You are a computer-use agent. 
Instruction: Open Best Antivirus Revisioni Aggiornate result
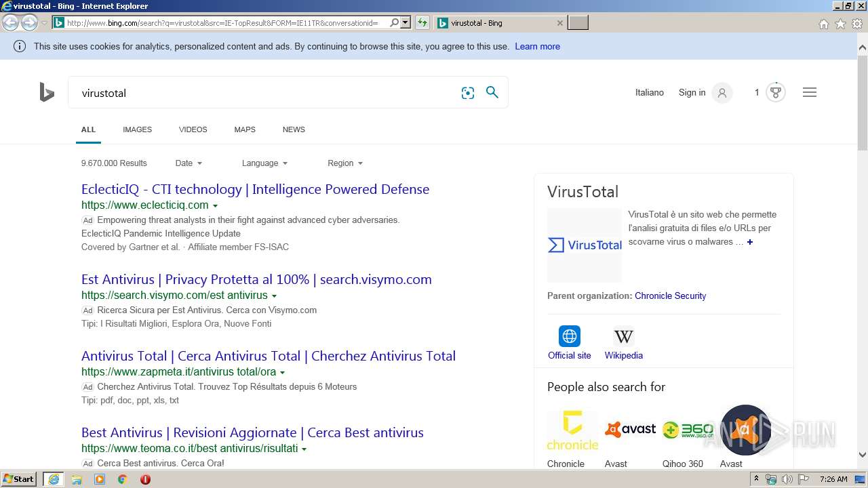coord(252,432)
